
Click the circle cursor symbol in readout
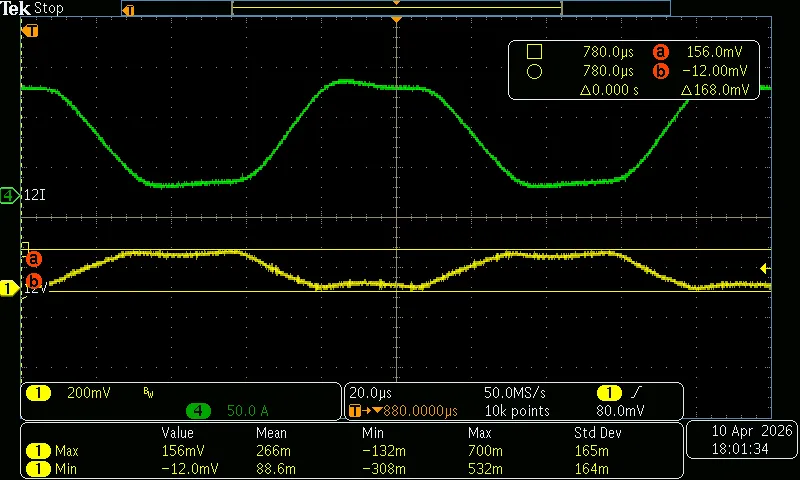(534, 71)
